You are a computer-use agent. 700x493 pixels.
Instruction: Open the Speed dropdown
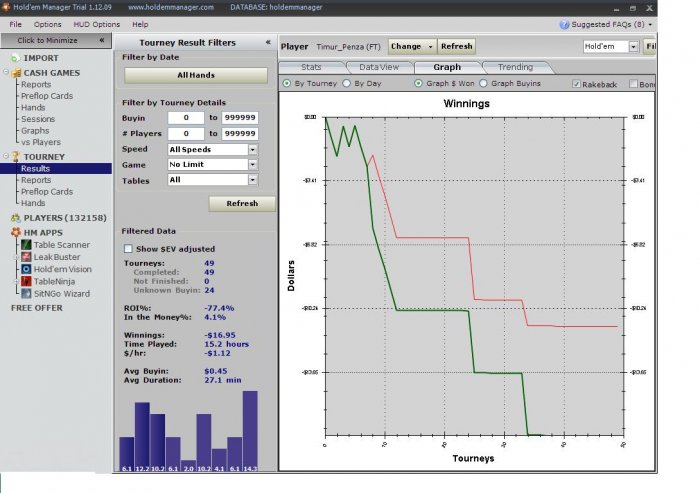[x=252, y=149]
